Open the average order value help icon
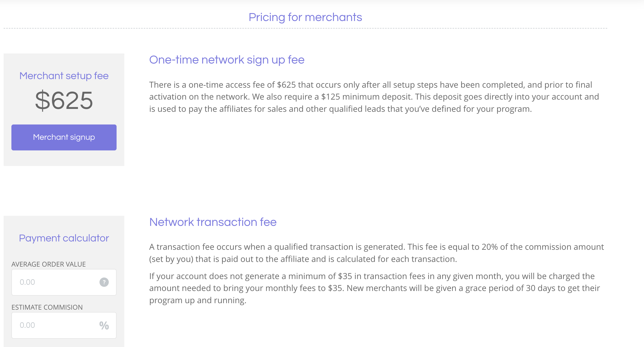 [x=104, y=282]
